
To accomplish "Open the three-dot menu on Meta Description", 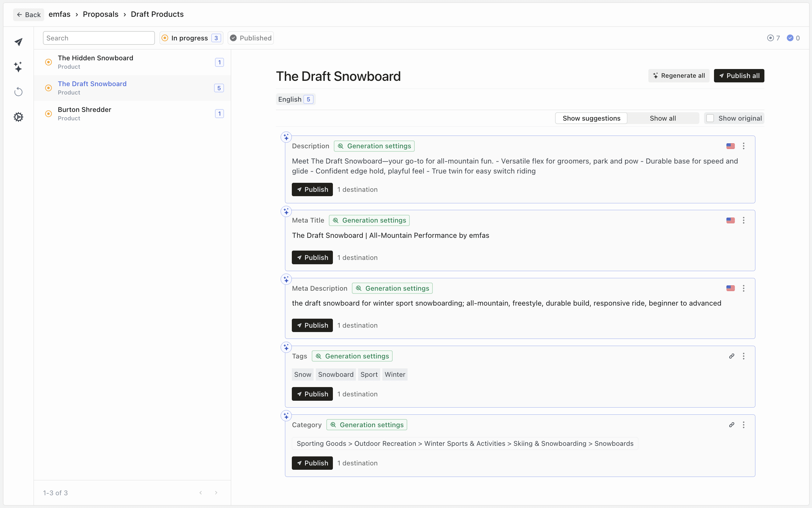I will (x=744, y=288).
